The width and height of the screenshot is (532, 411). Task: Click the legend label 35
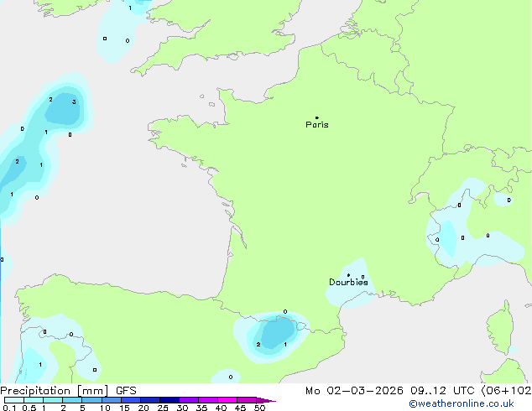point(201,408)
